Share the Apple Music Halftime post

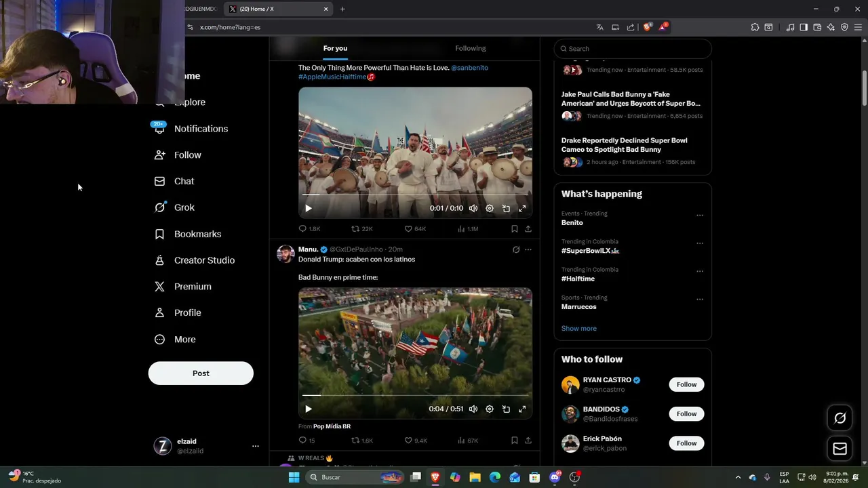tap(528, 229)
